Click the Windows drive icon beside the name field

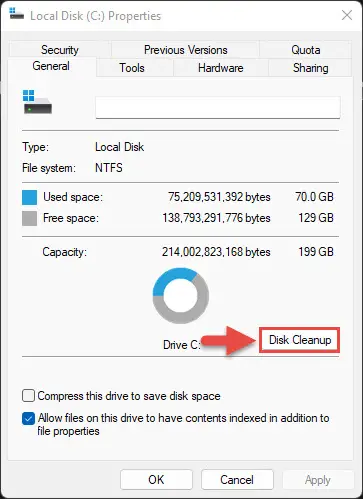click(37, 102)
